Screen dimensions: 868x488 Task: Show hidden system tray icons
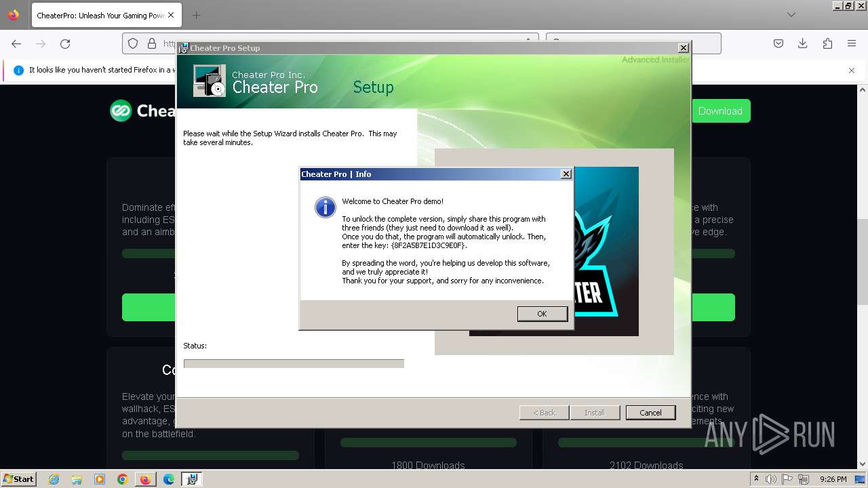point(757,479)
